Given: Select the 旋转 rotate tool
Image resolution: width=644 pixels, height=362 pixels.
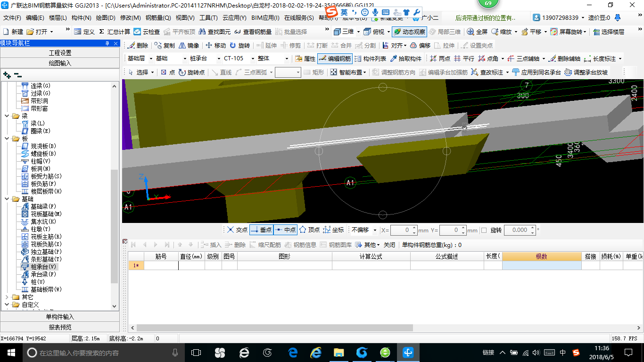Looking at the screenshot, I should click(x=240, y=45).
